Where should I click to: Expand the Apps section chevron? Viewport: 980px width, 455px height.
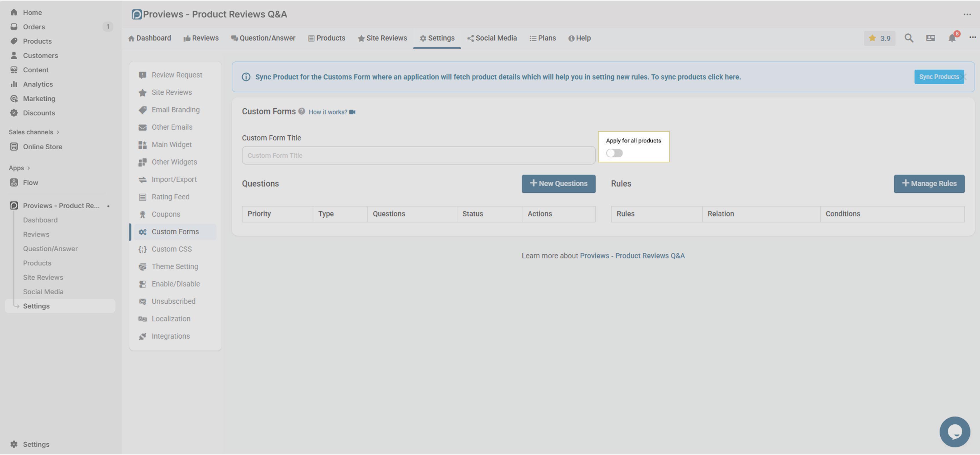29,168
